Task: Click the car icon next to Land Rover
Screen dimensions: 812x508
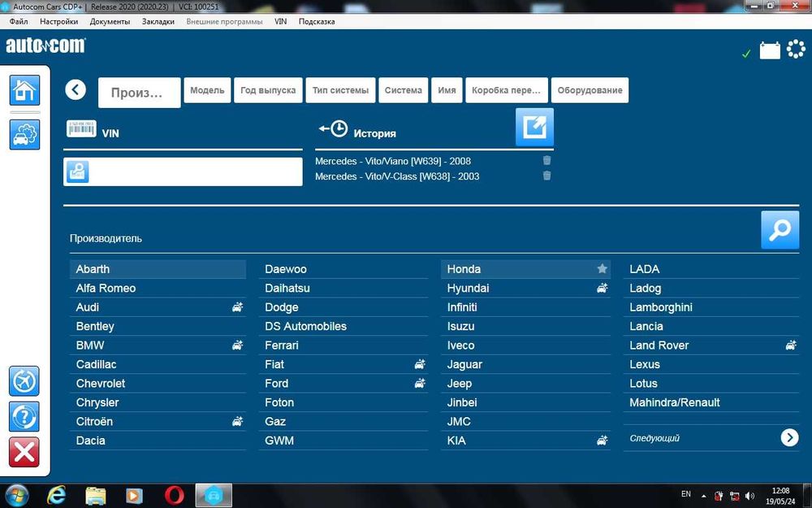Action: (791, 345)
